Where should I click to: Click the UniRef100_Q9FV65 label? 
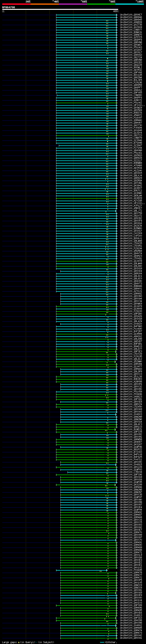click(131, 93)
